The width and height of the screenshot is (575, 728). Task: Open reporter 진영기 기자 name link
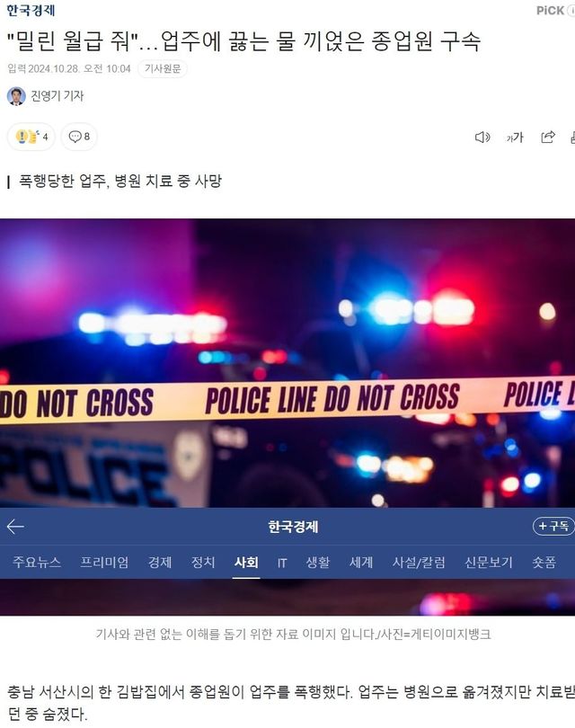pyautogui.click(x=57, y=96)
